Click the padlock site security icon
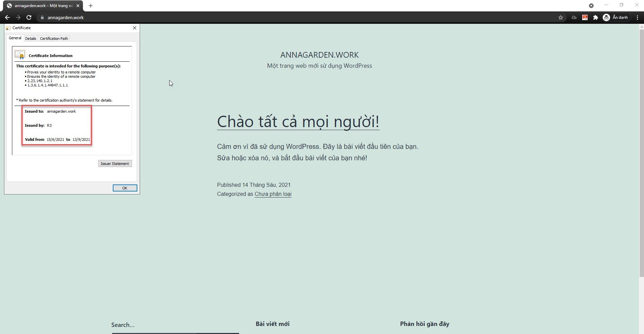The height and width of the screenshot is (334, 644). [42, 18]
